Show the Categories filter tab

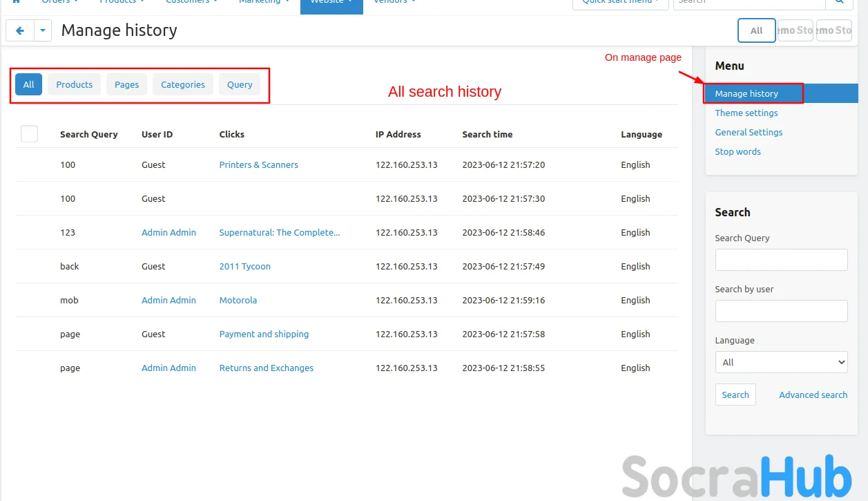click(x=183, y=84)
